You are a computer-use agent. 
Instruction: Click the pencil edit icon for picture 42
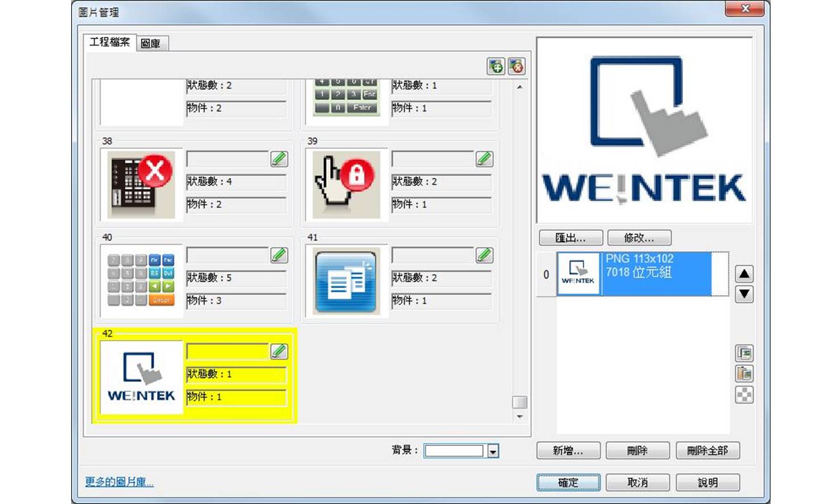coord(279,351)
